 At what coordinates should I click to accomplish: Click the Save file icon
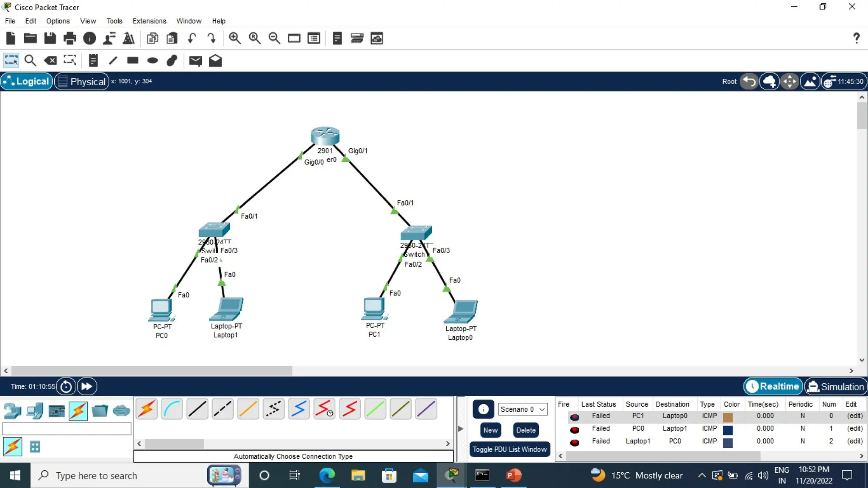coord(50,39)
